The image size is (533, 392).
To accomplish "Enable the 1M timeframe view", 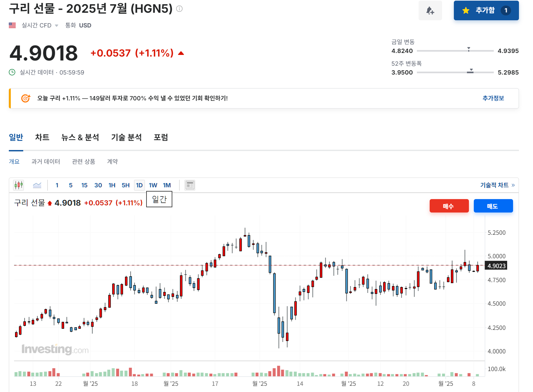I will click(167, 185).
